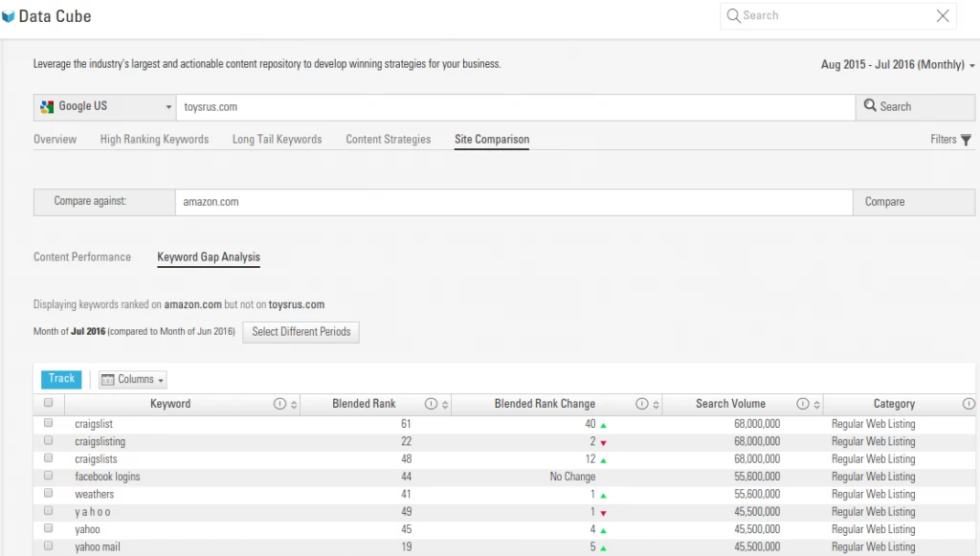The width and height of the screenshot is (980, 556).
Task: Switch to the Content Performance subtab
Action: tap(82, 256)
